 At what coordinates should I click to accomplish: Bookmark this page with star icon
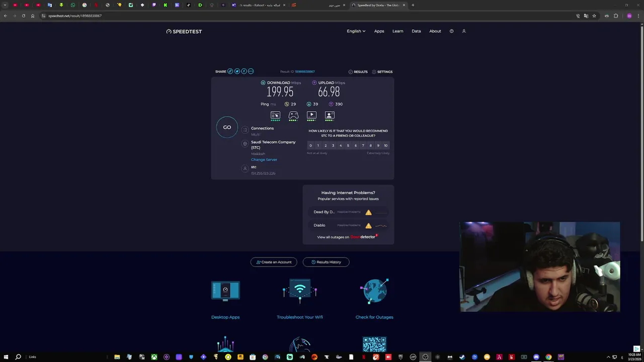coord(594,16)
